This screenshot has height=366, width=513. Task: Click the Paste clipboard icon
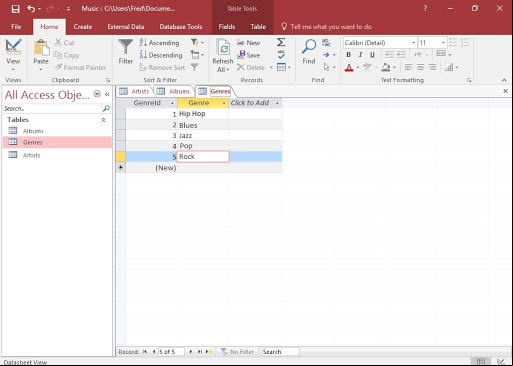(x=41, y=48)
